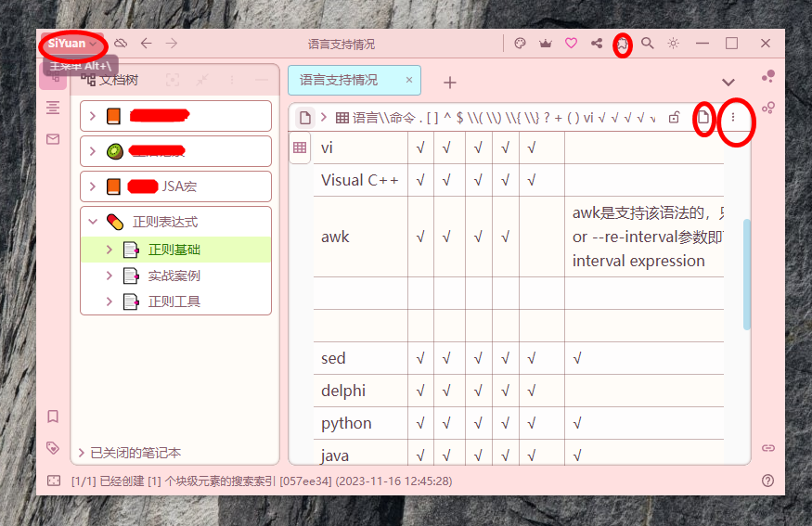
Task: Open the help question mark icon
Action: (x=768, y=481)
